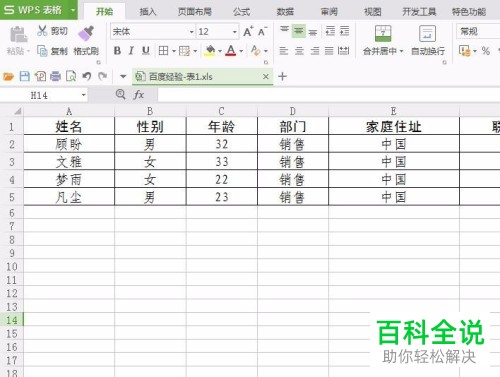
Task: Open the font name dropdown
Action: [x=192, y=32]
